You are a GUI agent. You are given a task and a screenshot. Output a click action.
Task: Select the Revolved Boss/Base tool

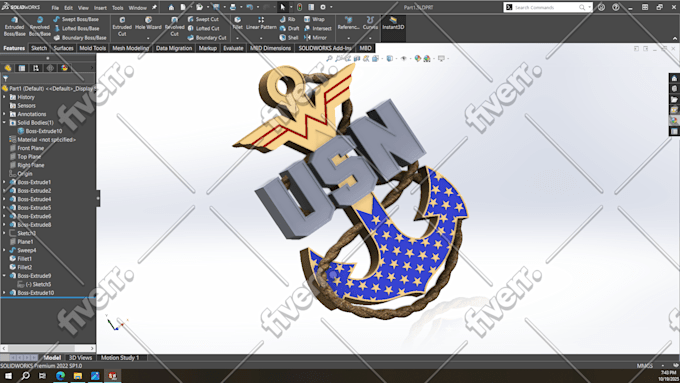pyautogui.click(x=39, y=26)
